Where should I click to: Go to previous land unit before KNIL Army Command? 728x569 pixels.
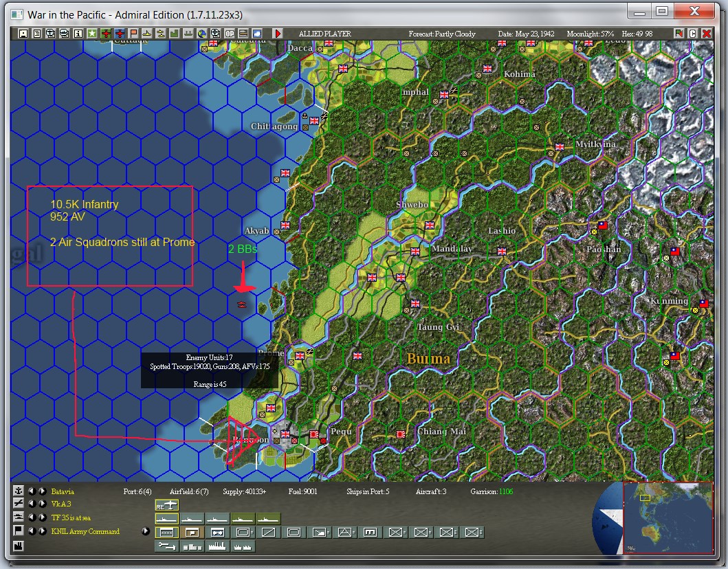[x=32, y=531]
